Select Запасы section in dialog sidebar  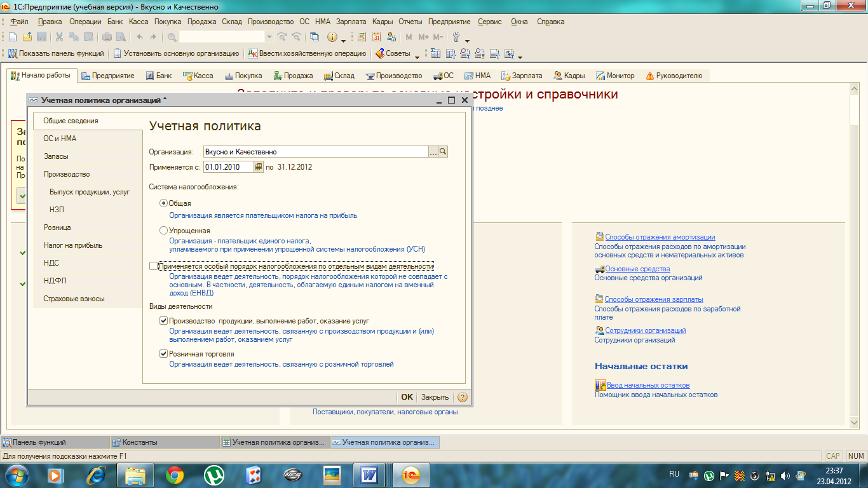pos(88,156)
